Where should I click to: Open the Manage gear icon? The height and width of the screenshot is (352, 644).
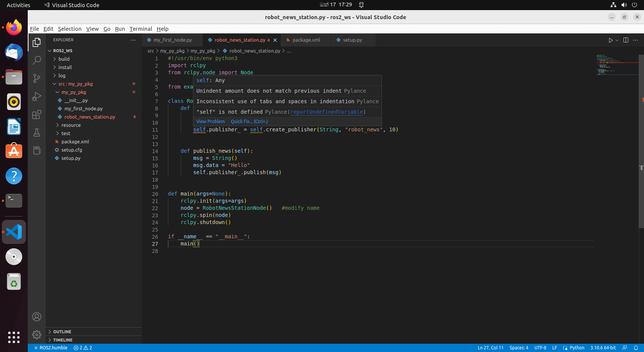coord(37,334)
